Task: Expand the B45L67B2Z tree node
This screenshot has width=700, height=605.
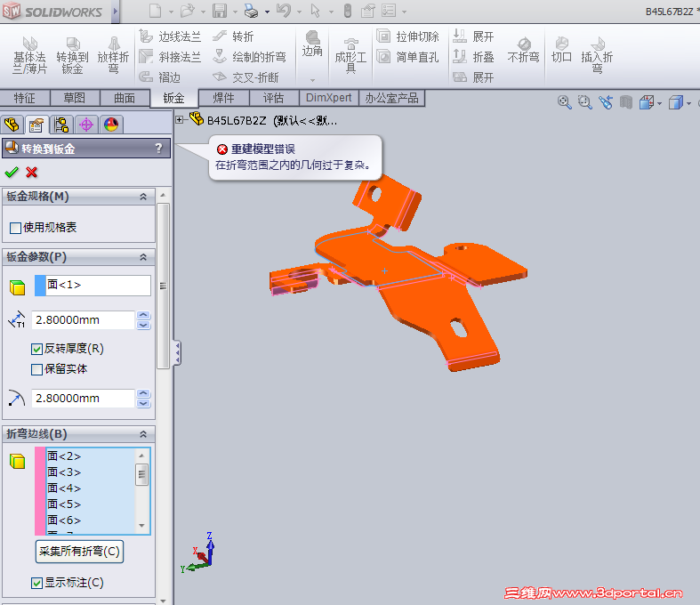Action: point(180,119)
